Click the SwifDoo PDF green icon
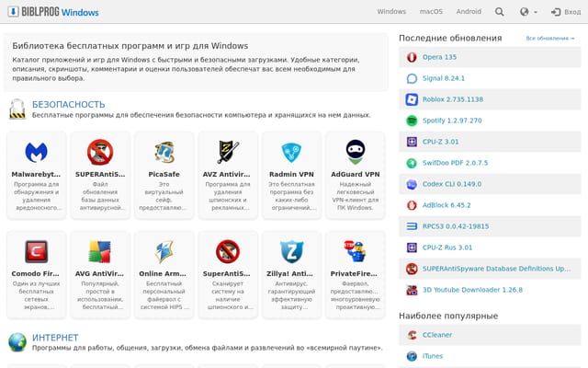 pos(412,163)
